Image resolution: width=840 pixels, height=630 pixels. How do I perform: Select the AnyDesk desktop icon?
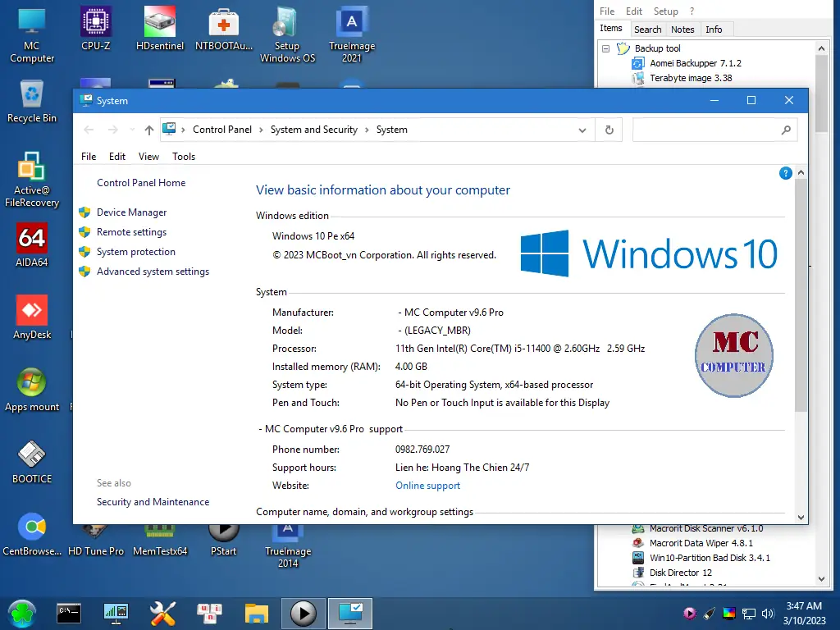[x=32, y=317]
